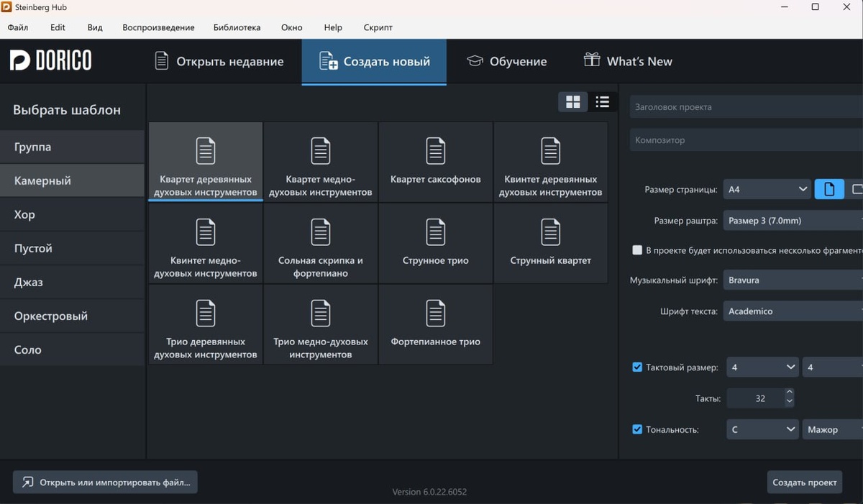This screenshot has width=863, height=504.
Task: Open the Музыкальный шрифт Bravura dropdown
Action: click(x=793, y=280)
